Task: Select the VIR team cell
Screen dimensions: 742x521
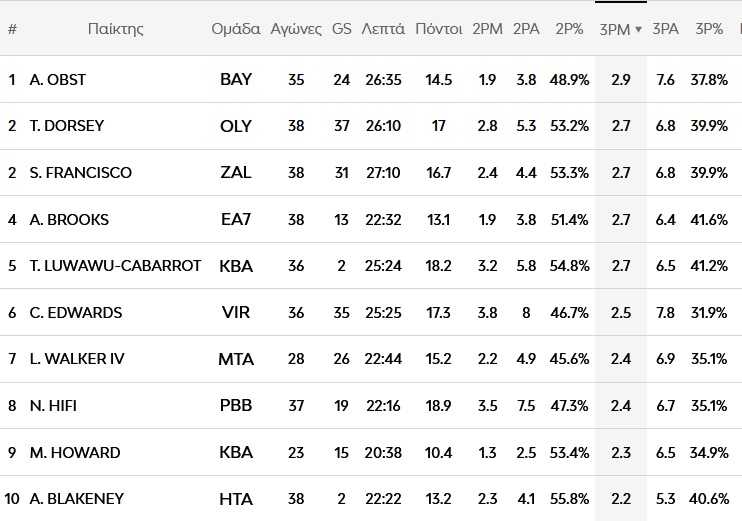Action: (x=236, y=313)
